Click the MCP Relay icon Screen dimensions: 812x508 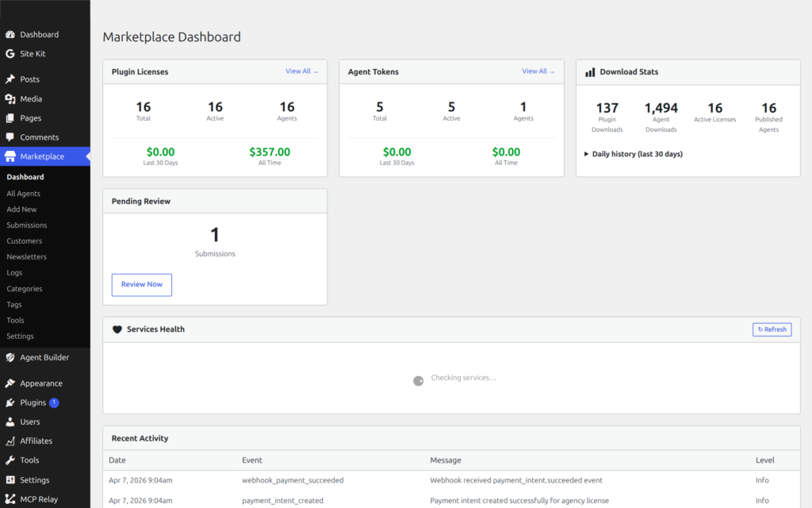(x=10, y=499)
